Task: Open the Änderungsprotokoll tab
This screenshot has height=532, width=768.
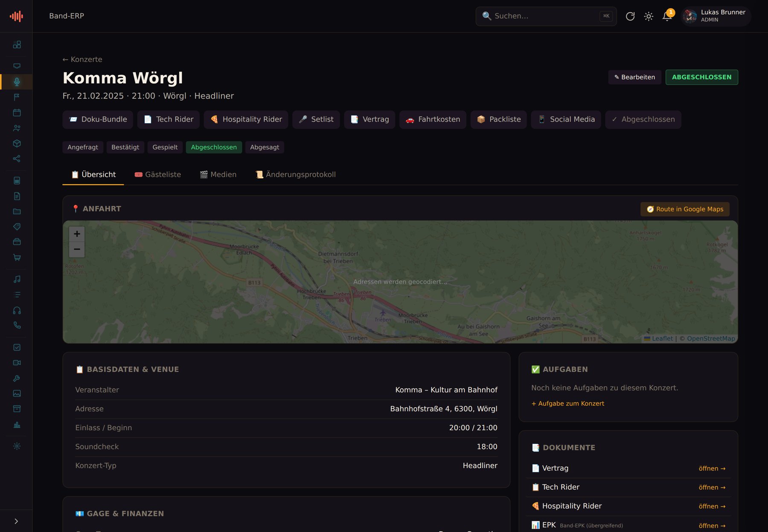Action: tap(296, 174)
